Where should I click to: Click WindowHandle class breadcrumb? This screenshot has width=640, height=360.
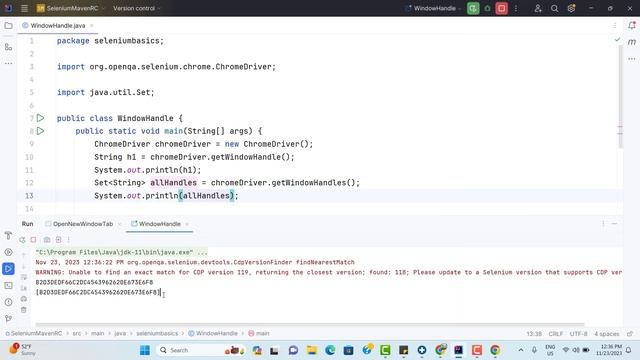click(213, 333)
